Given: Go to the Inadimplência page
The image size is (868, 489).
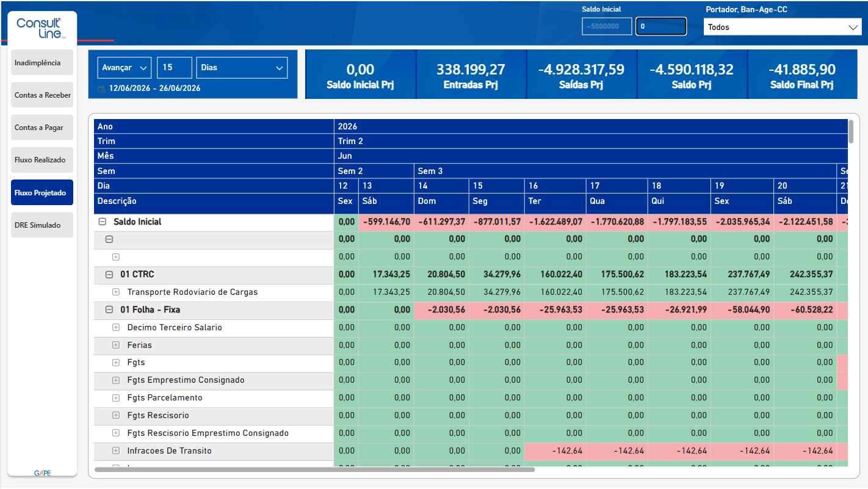Looking at the screenshot, I should click(x=42, y=63).
